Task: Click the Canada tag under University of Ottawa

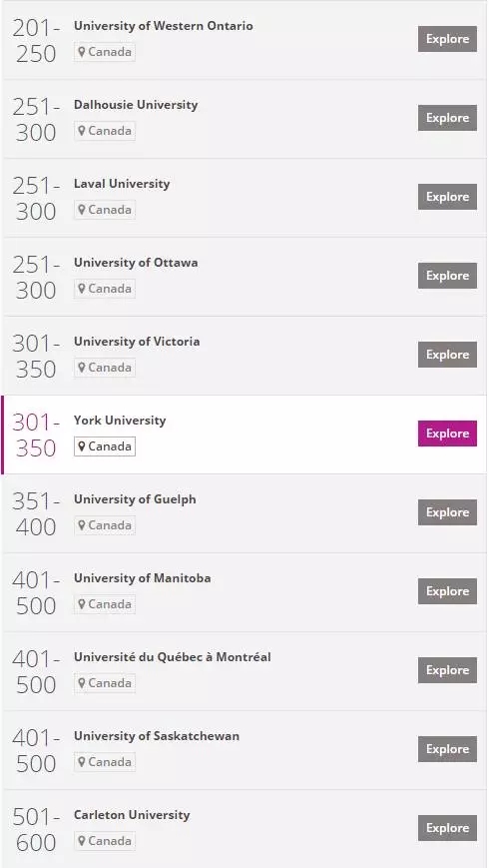Action: coord(105,289)
